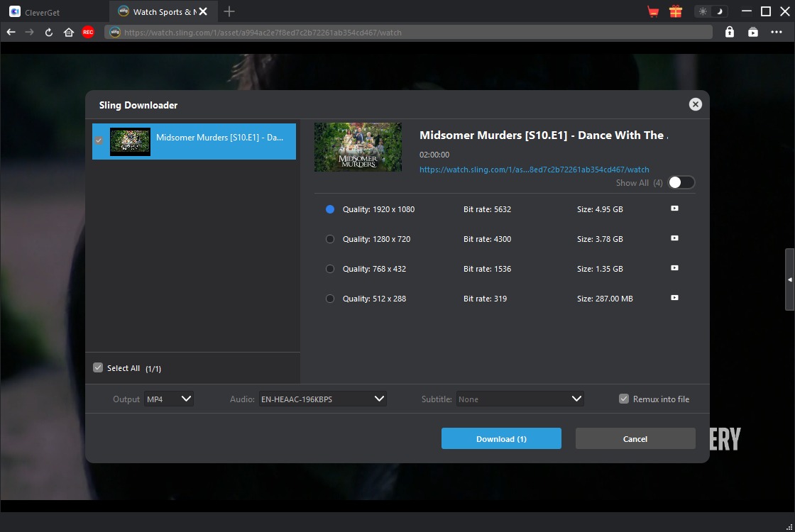
Task: Open the watch.sling.com video link
Action: [534, 170]
